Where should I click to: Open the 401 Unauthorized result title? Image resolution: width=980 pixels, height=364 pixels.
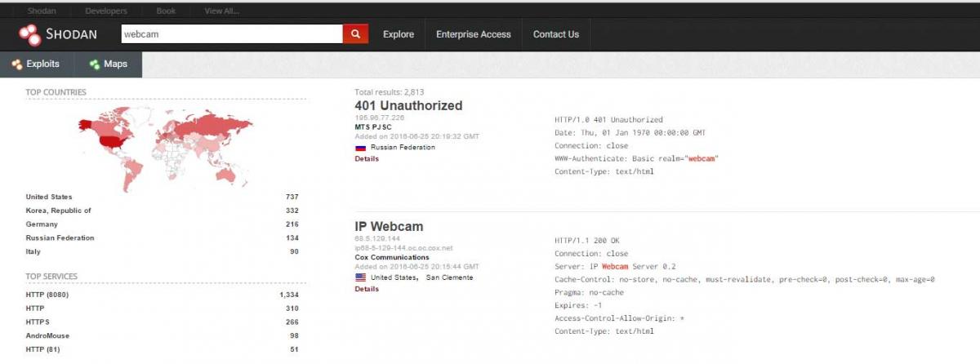click(408, 106)
